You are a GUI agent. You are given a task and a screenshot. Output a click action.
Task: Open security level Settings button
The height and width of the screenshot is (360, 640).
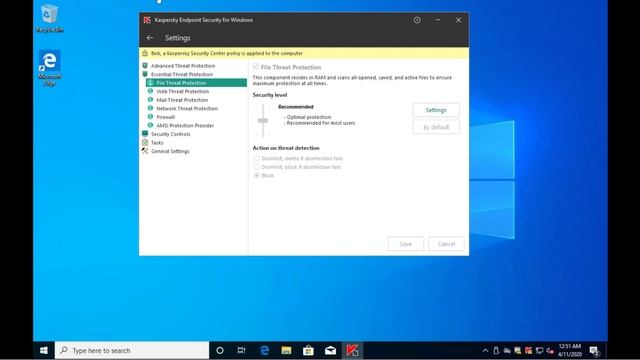[x=436, y=110]
